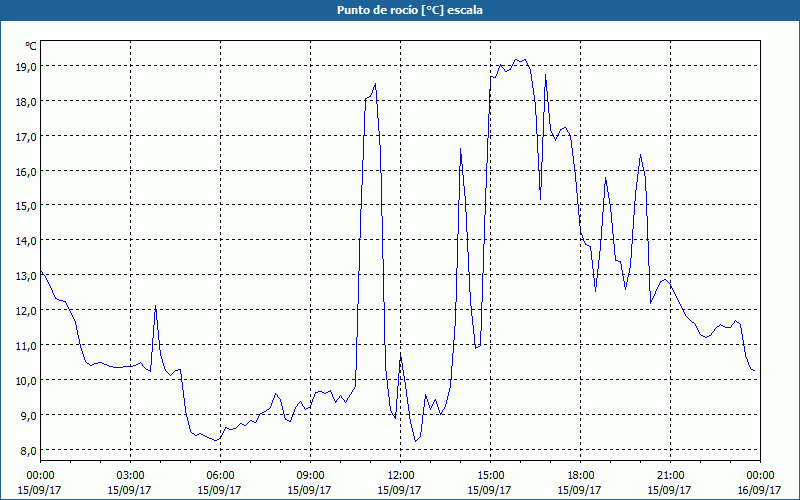Click the 12,0 y-axis label
Image resolution: width=800 pixels, height=500 pixels.
pyautogui.click(x=26, y=311)
